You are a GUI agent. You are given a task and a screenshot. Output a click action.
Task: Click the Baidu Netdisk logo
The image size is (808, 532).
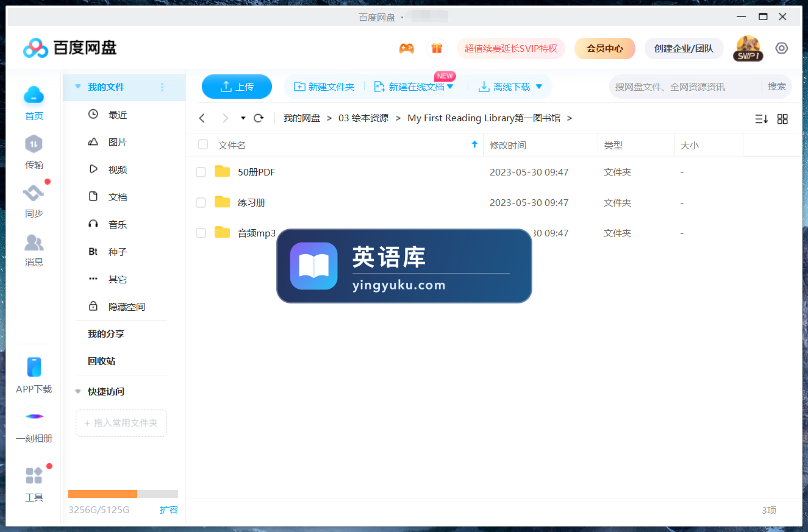[70, 48]
